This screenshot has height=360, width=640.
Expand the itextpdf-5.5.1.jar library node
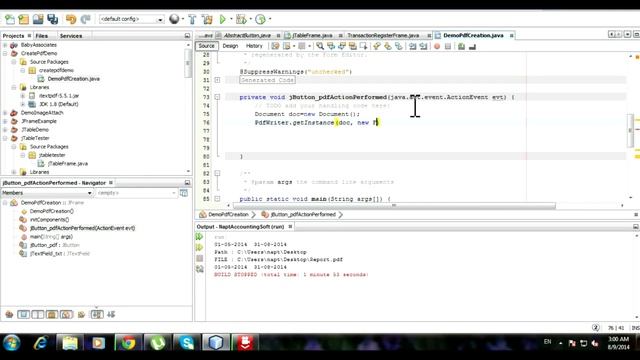[22, 96]
